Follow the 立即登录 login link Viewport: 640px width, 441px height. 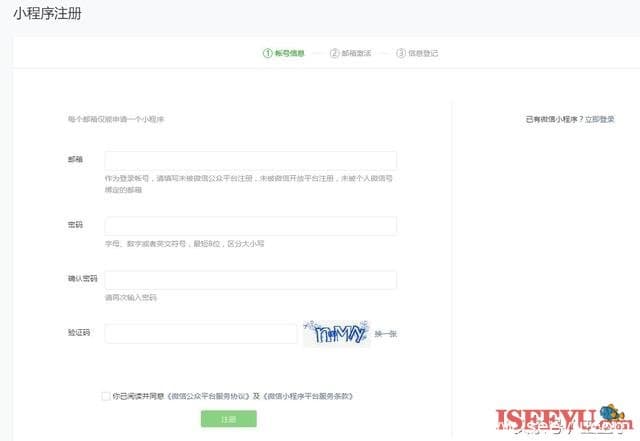(x=600, y=119)
